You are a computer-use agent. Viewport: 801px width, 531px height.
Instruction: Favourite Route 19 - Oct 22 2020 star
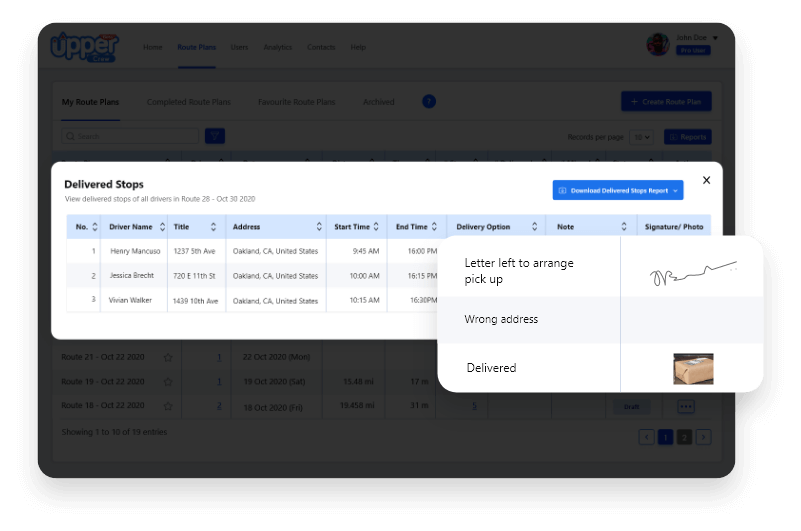168,382
